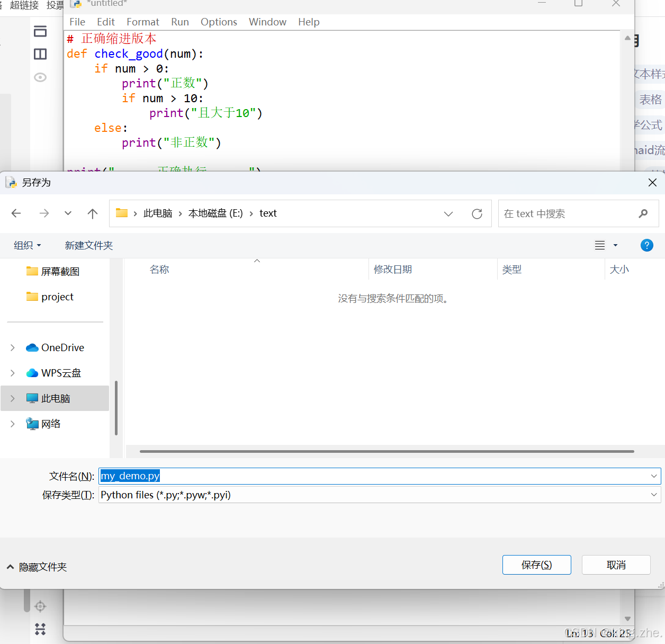Click panel layout icon in left sidebar
This screenshot has width=665, height=644.
[40, 31]
